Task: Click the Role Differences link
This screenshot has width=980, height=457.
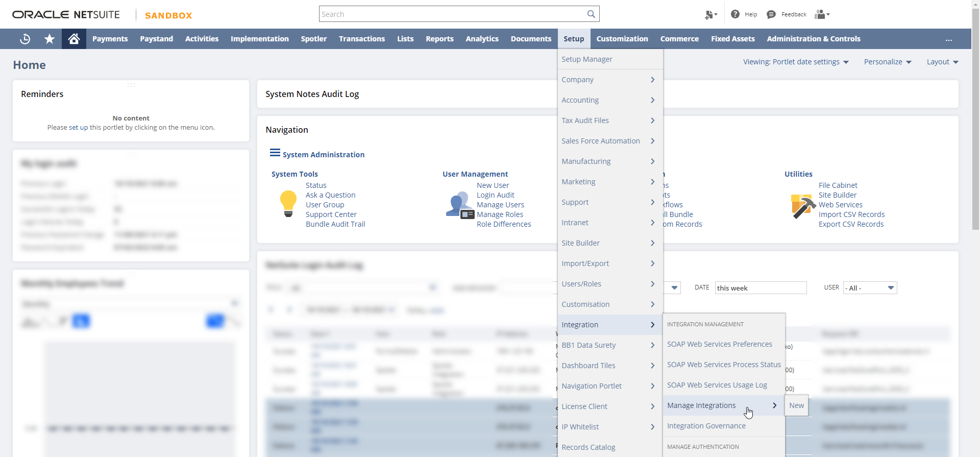Action: (504, 224)
